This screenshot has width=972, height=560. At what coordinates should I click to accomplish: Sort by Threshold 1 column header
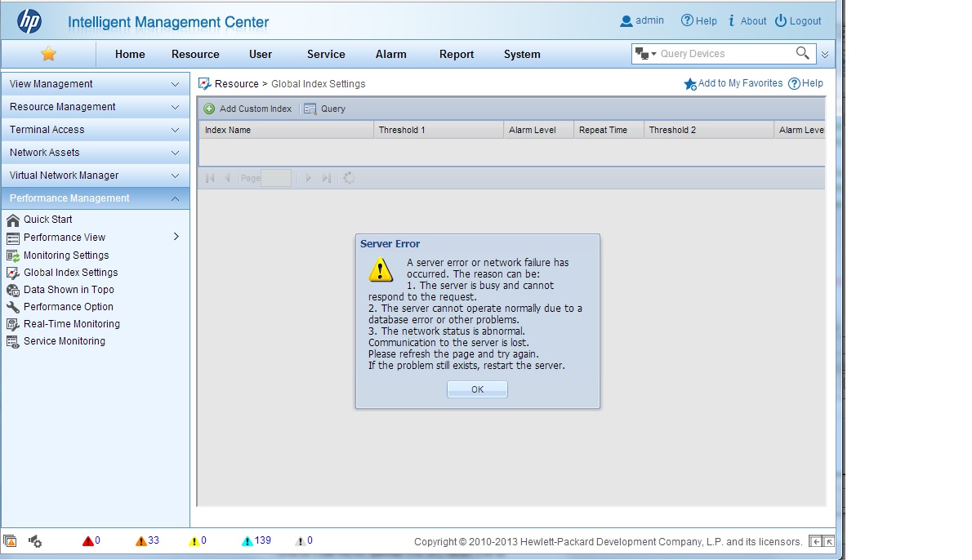pos(439,130)
